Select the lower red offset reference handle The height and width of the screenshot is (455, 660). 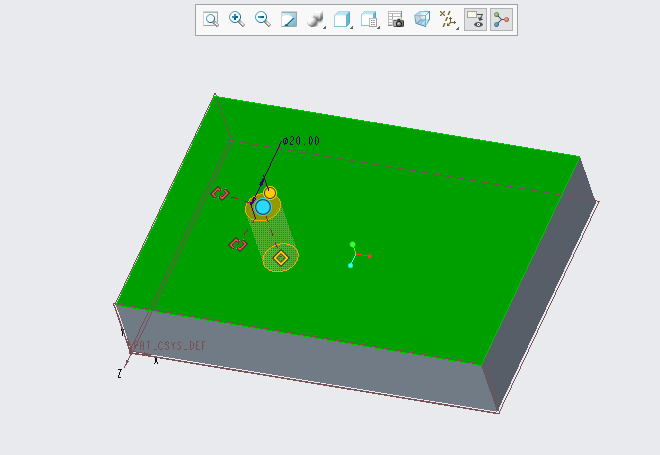(238, 244)
